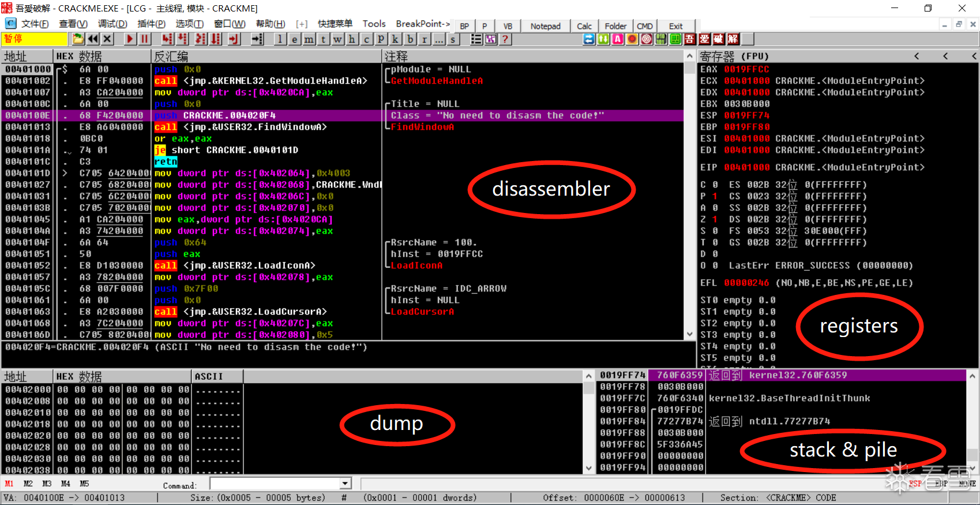Launch Calc from the toolbar button
The height and width of the screenshot is (505, 980).
pyautogui.click(x=584, y=26)
